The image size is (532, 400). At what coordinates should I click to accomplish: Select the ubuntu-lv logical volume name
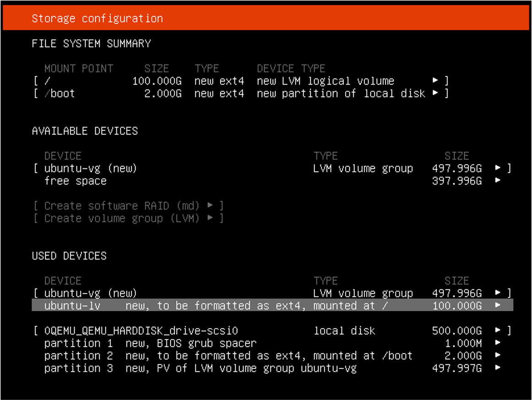pyautogui.click(x=72, y=305)
